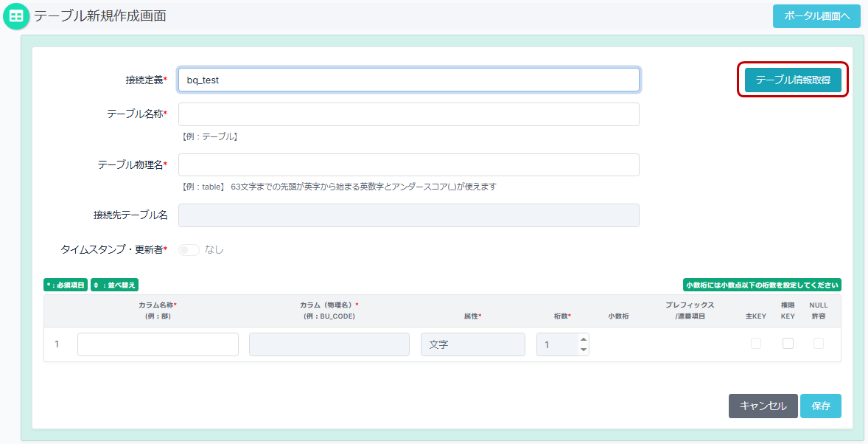The width and height of the screenshot is (868, 444).
Task: Enable the NULL許容 checkbox in row 1
Action: pos(819,344)
